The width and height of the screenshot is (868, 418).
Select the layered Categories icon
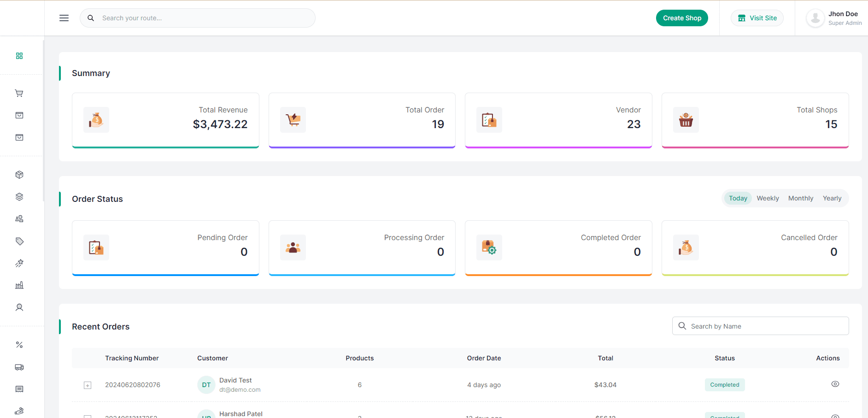tap(19, 197)
